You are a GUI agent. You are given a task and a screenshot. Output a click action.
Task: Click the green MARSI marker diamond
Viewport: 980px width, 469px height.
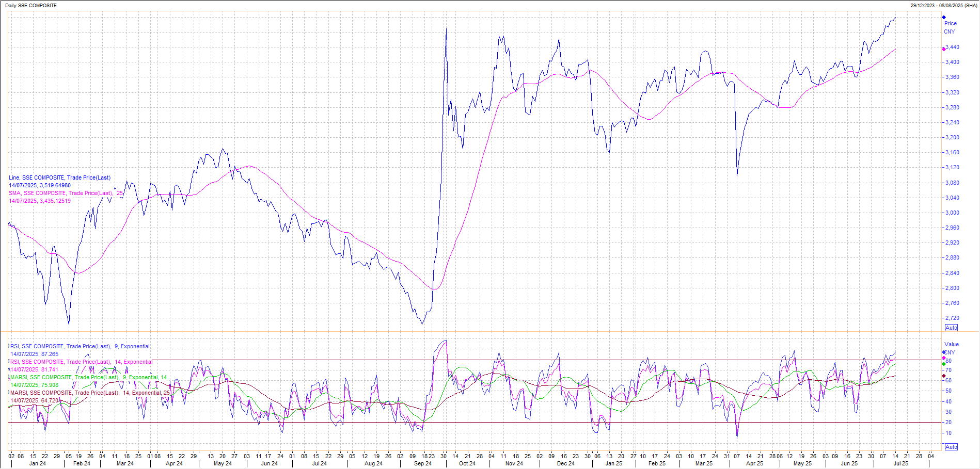coord(944,364)
